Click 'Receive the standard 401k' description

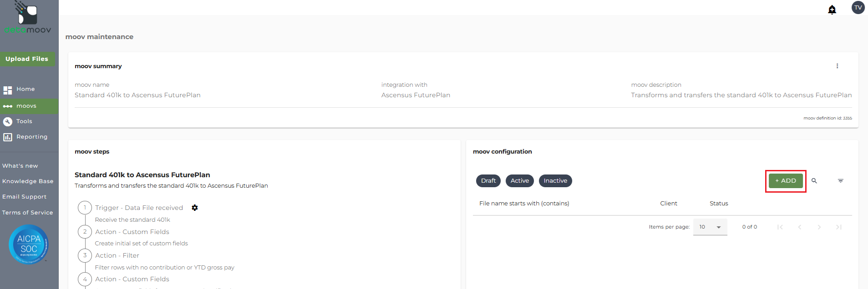132,220
